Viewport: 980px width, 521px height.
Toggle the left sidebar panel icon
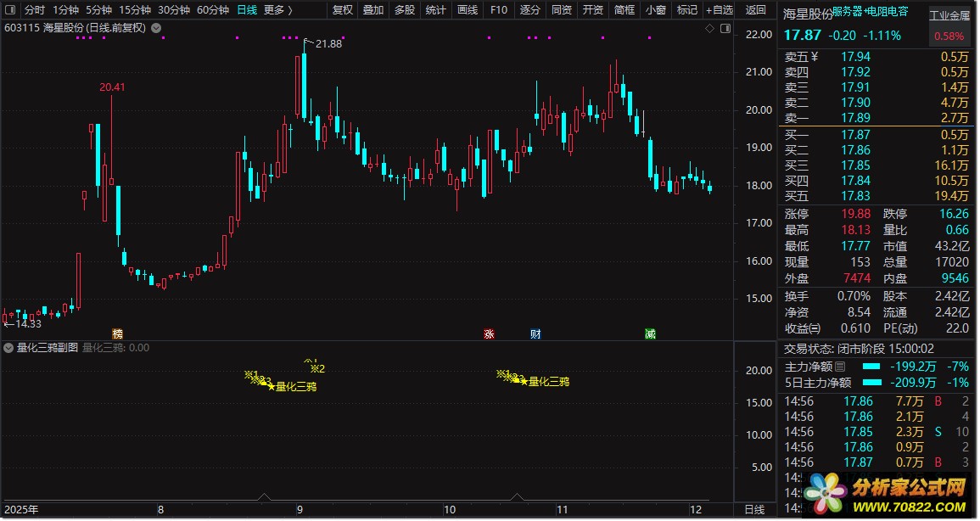[x=12, y=10]
